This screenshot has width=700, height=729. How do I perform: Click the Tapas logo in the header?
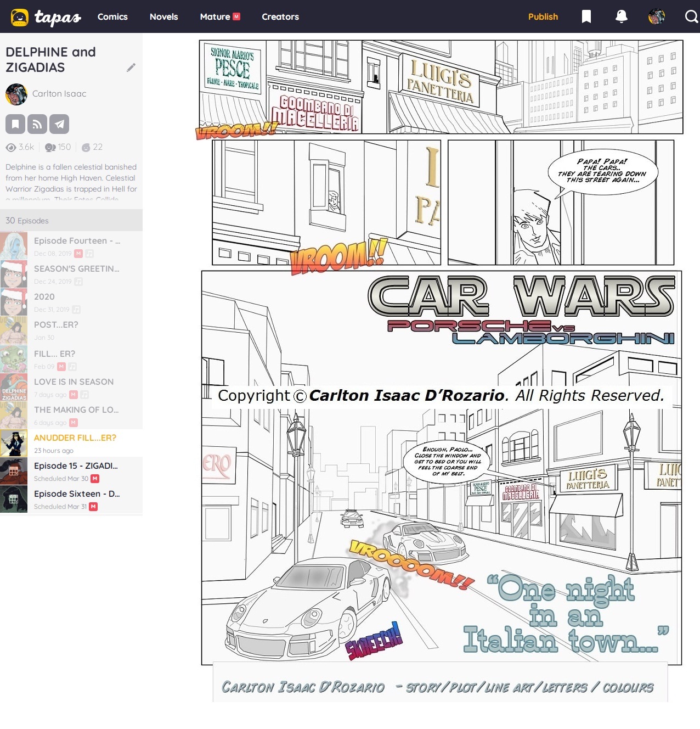coord(46,17)
